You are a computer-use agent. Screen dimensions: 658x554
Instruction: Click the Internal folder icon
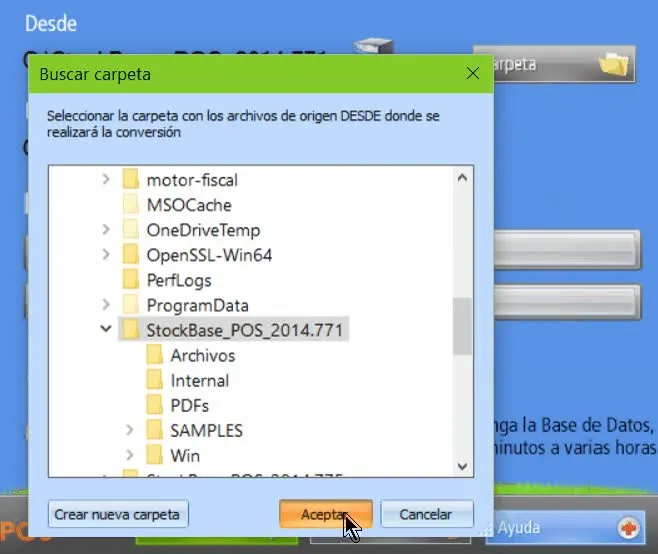tap(154, 380)
